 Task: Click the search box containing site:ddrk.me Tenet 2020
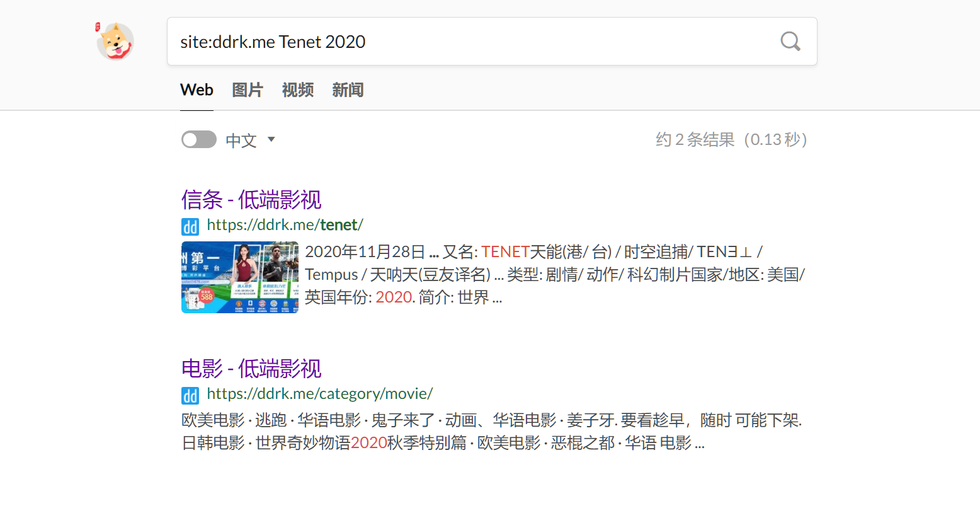(492, 42)
